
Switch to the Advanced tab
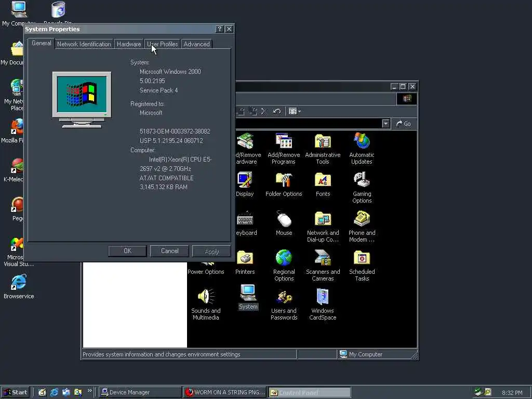click(x=196, y=44)
